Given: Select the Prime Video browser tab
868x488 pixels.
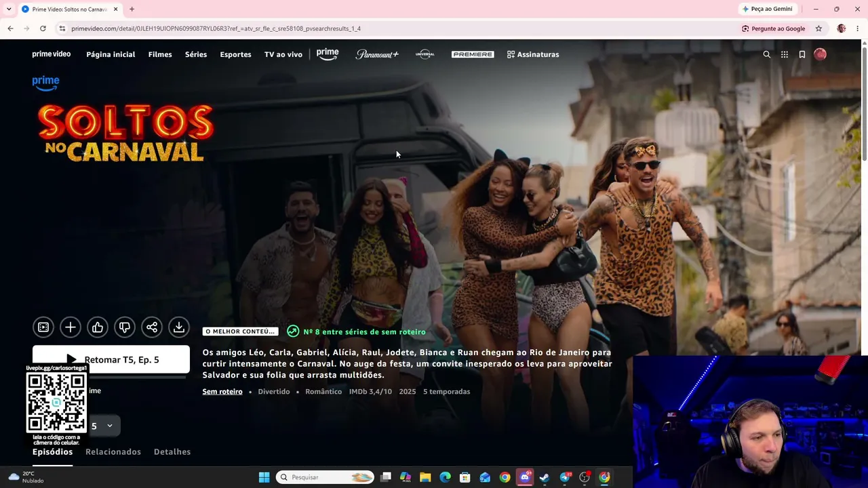Looking at the screenshot, I should [69, 9].
